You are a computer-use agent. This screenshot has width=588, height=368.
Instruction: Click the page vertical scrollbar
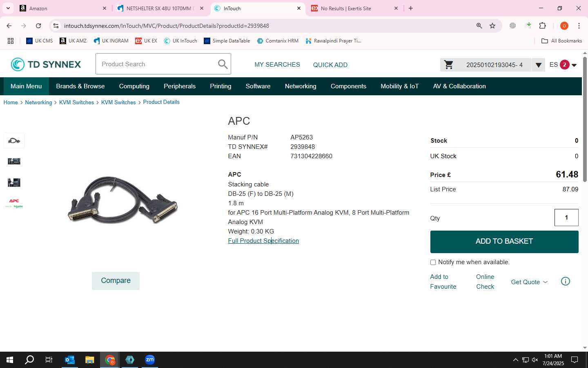tap(585, 119)
